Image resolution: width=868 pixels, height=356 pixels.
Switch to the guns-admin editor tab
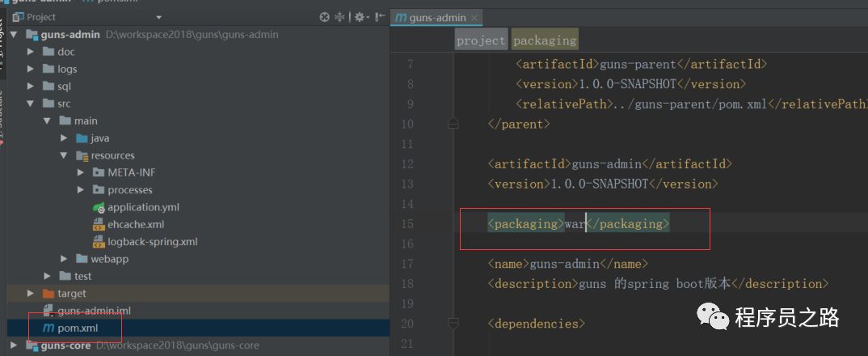pos(438,17)
